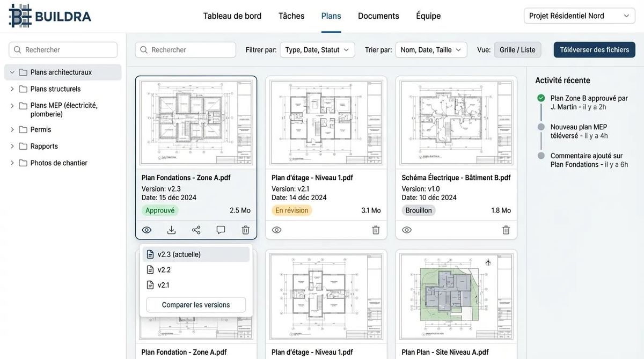Image resolution: width=644 pixels, height=359 pixels.
Task: Select the v2.2 version file entry
Action: [x=164, y=270]
